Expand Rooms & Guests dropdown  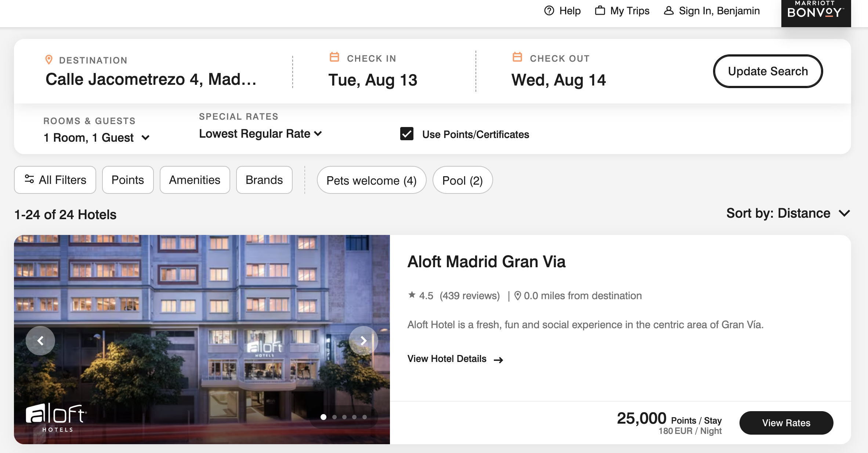tap(97, 138)
